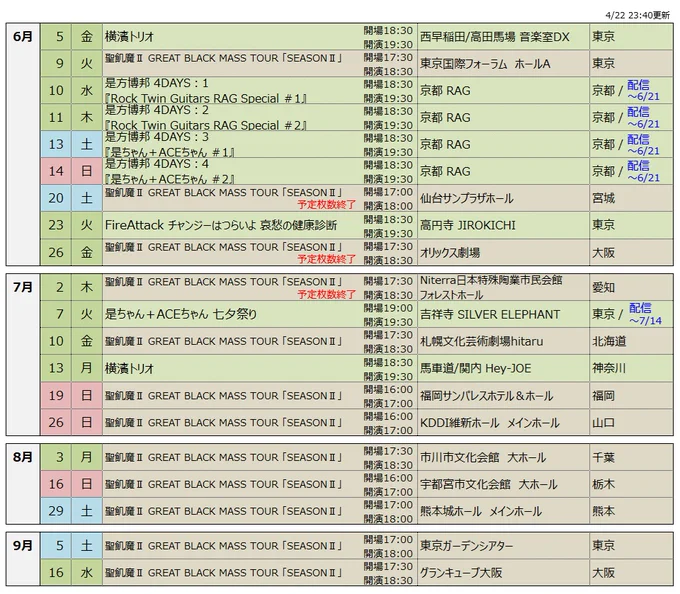Open the 配信 ~6/21 link for June 13
Viewport: 680px width, 594px height.
point(643,144)
